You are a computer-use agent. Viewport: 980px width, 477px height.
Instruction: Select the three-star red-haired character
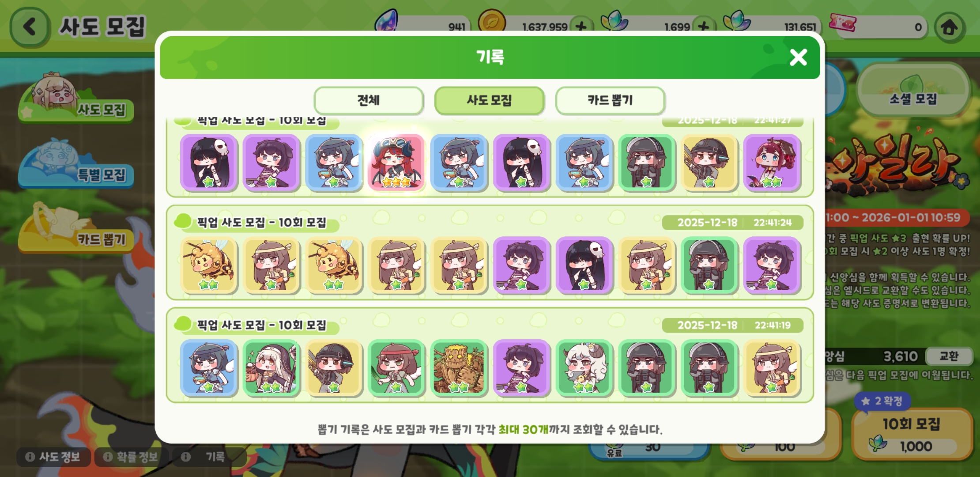(x=396, y=163)
